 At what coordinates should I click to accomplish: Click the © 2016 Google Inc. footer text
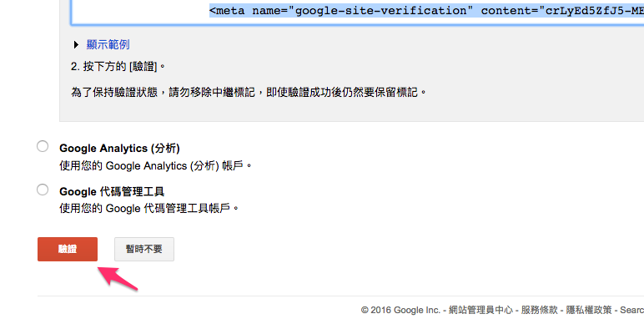[400, 310]
